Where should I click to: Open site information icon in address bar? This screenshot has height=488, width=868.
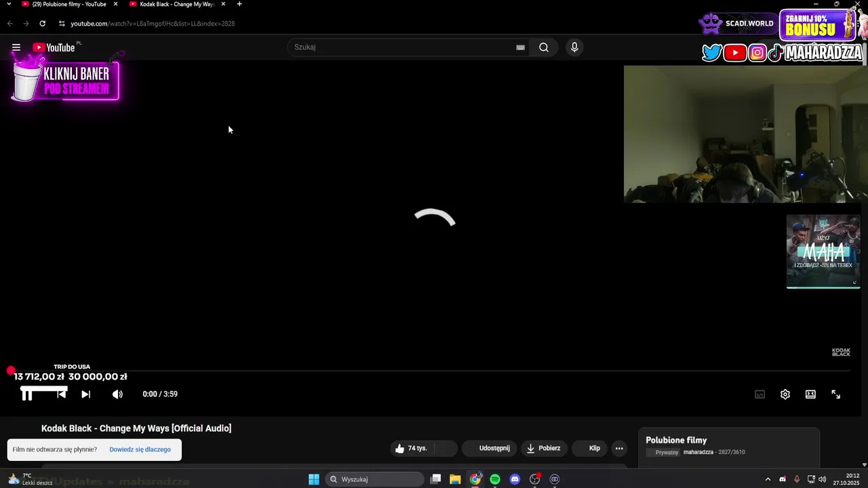point(62,24)
